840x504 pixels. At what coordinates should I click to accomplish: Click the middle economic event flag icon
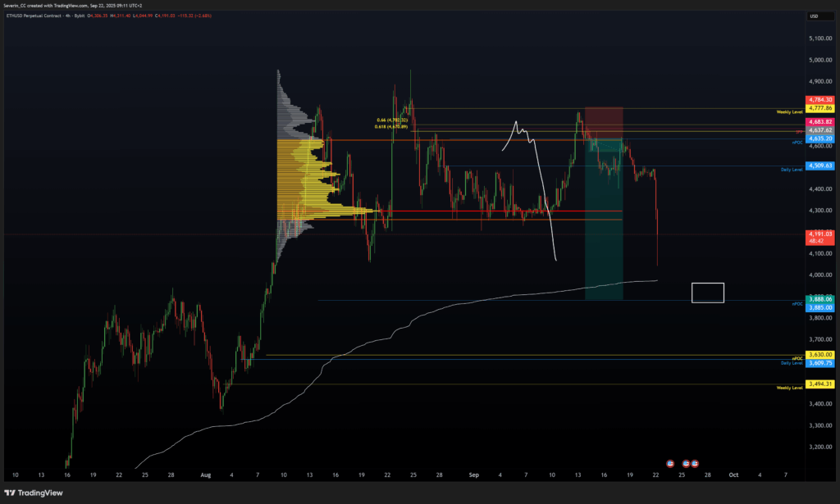point(684,463)
